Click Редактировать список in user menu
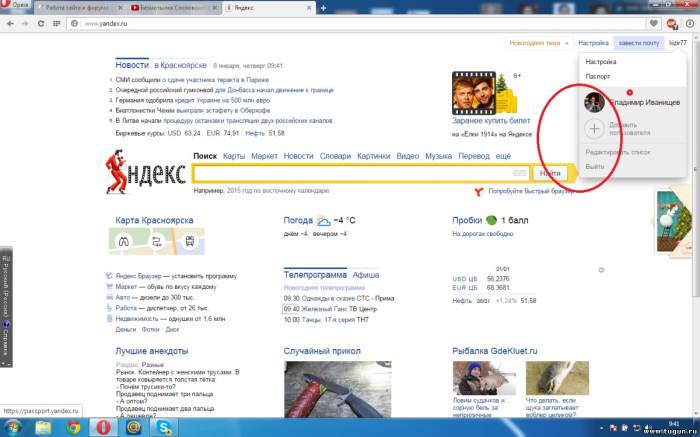Viewport: 700px width, 437px height. click(618, 152)
